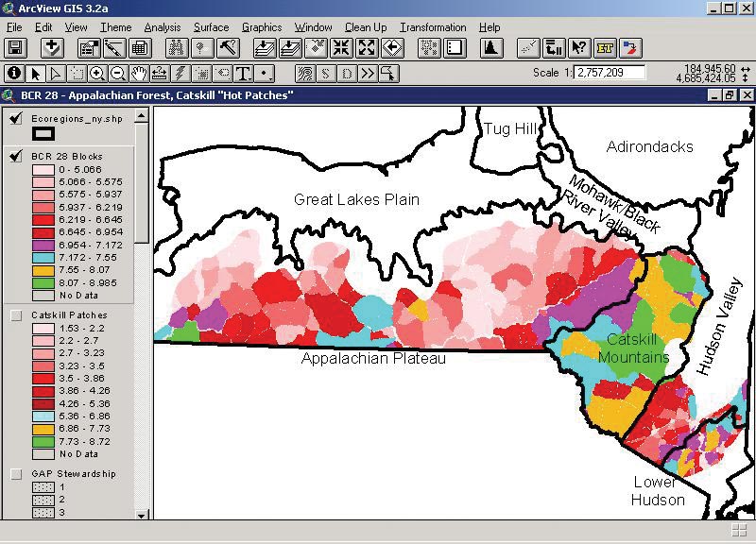The image size is (756, 544).
Task: Select the Zoom Out magnifier tool
Action: coord(118,74)
